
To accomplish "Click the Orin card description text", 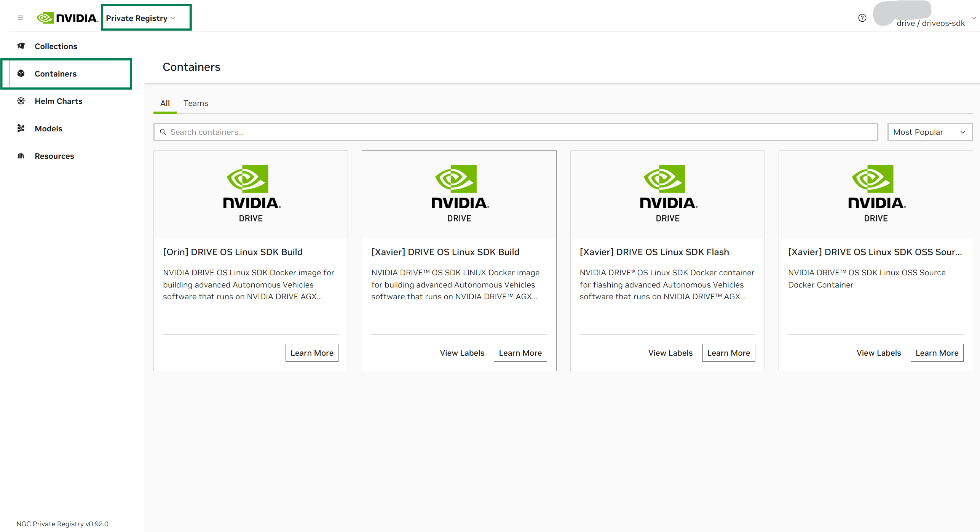I will pos(248,284).
